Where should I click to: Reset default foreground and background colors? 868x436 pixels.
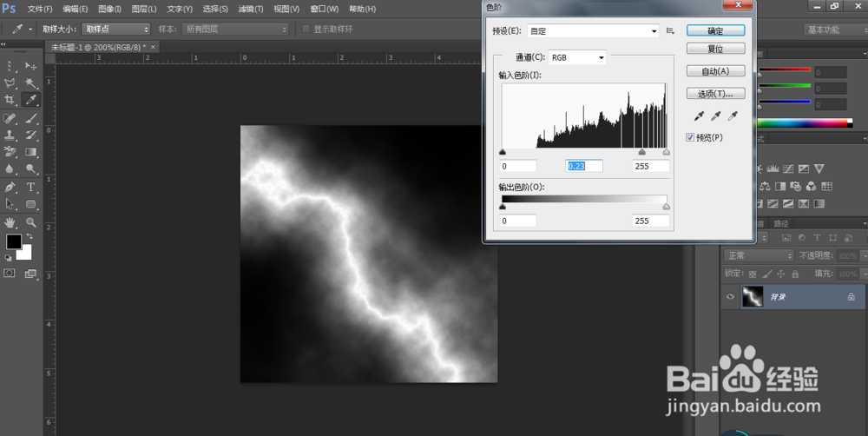coord(9,258)
